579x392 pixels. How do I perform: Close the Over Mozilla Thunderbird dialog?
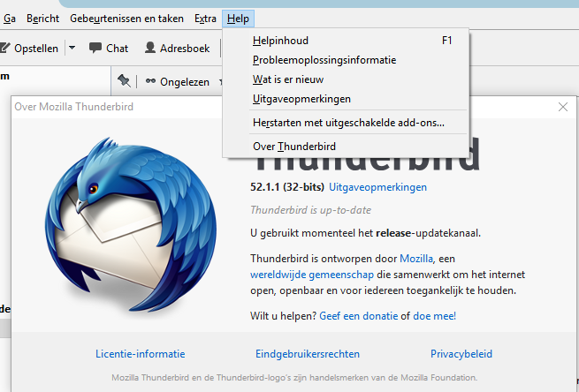click(x=563, y=107)
